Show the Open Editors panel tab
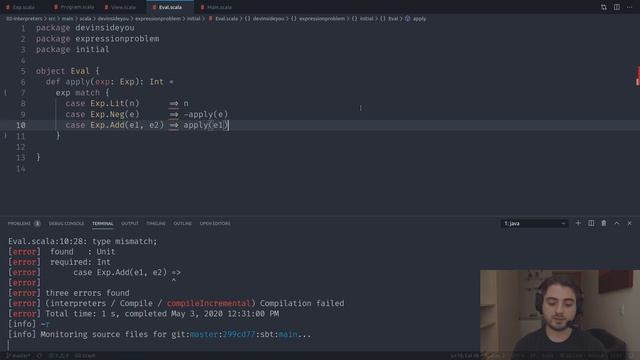The height and width of the screenshot is (360, 640). coord(215,223)
